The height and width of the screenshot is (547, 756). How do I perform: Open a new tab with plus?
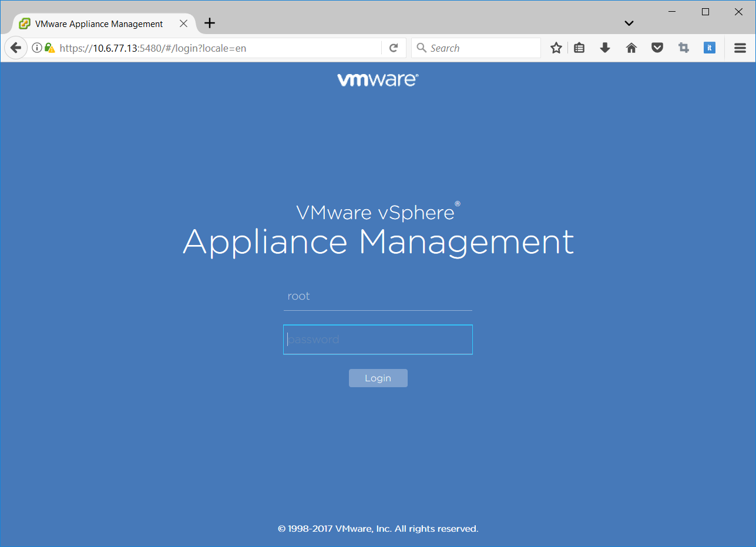(x=210, y=24)
